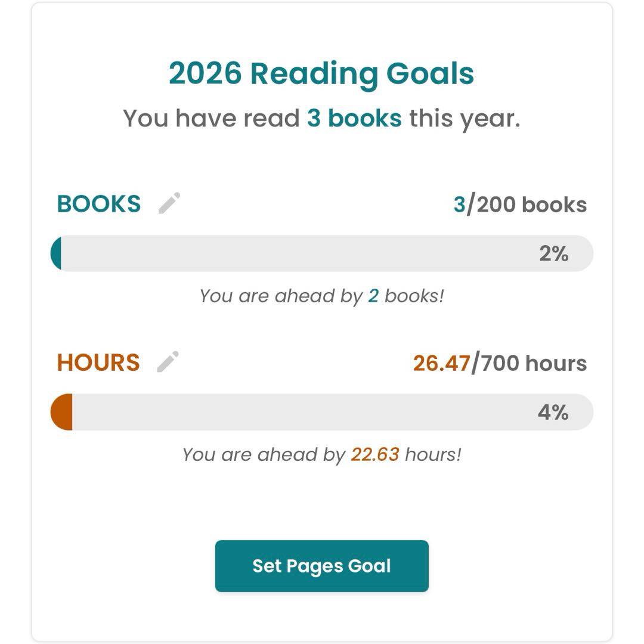Click the "ahead by 2 books" message
This screenshot has height=644, width=644.
[321, 296]
